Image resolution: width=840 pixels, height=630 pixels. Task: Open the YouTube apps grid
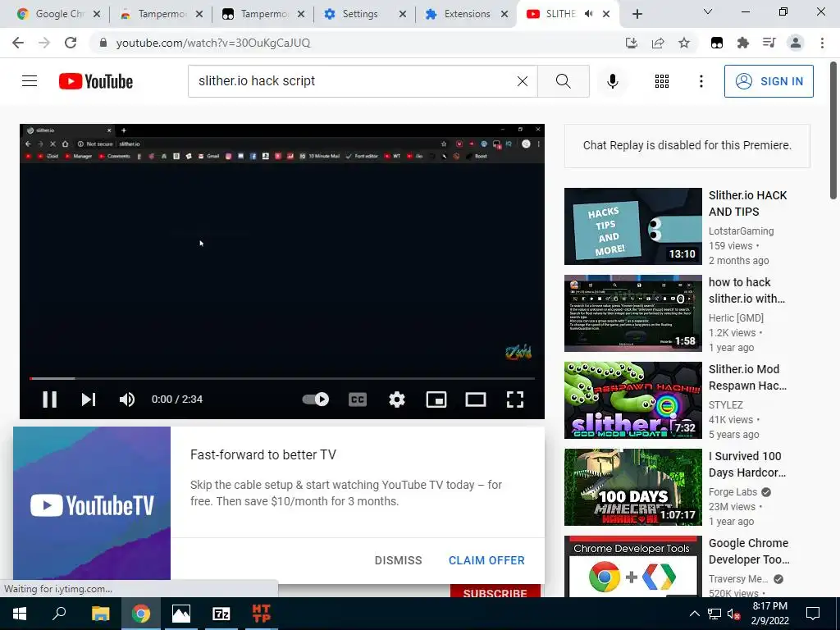(662, 81)
